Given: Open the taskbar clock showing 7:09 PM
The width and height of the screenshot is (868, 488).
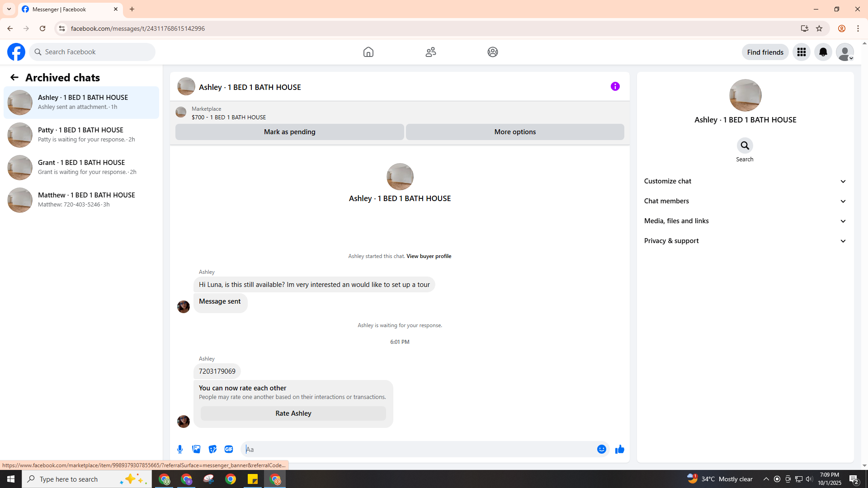Looking at the screenshot, I should (830, 479).
